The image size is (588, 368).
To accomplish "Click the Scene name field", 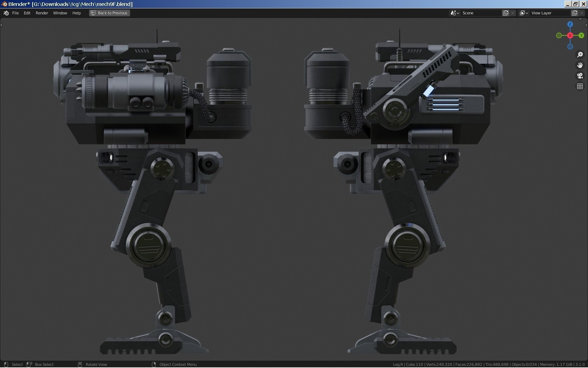I will (481, 13).
